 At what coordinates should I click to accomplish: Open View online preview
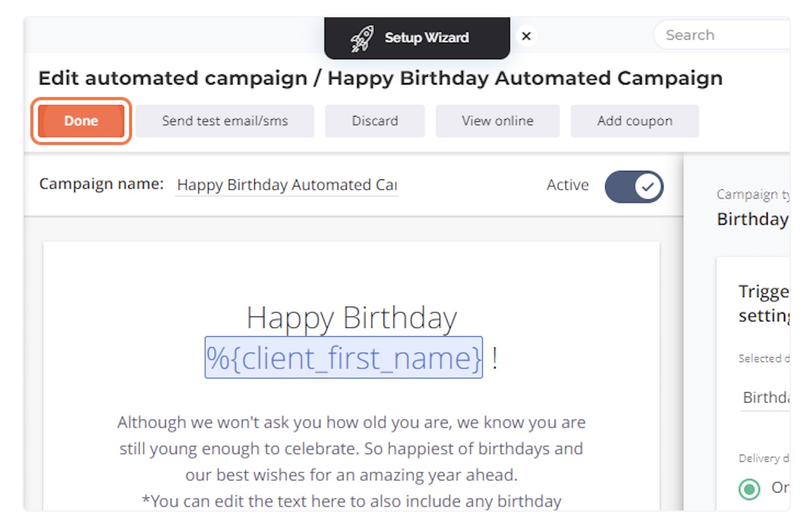coord(498,121)
